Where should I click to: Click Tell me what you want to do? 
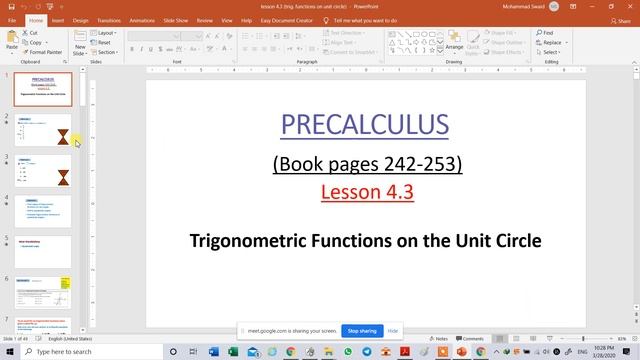pyautogui.click(x=365, y=20)
